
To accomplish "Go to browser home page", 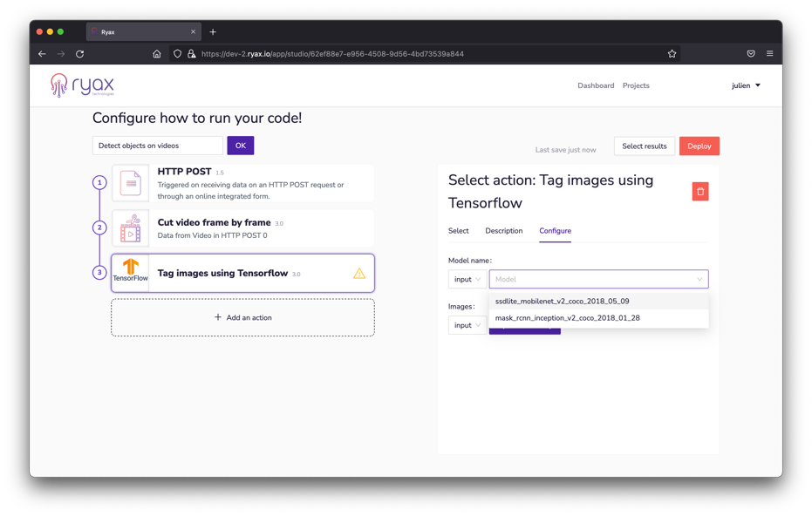I will pos(157,54).
